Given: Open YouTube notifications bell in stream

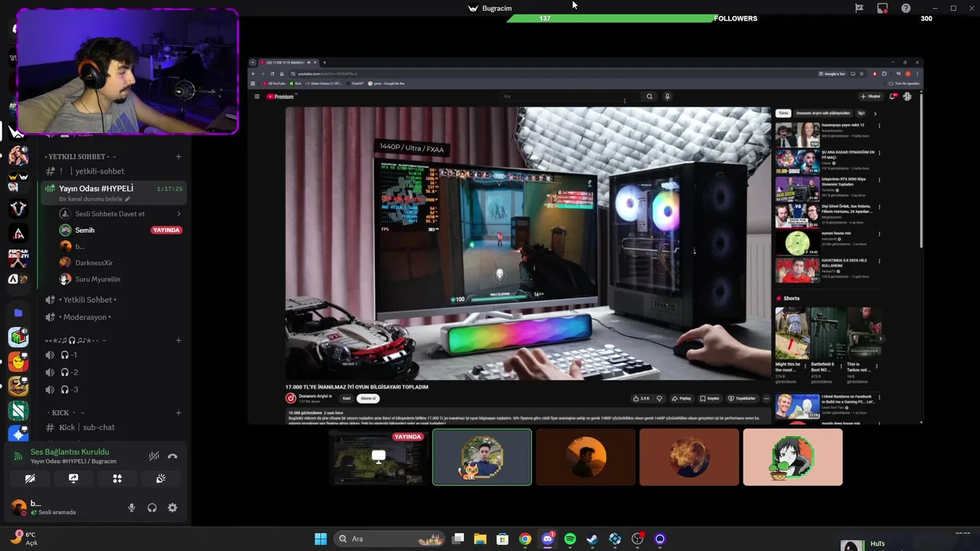Looking at the screenshot, I should [893, 96].
